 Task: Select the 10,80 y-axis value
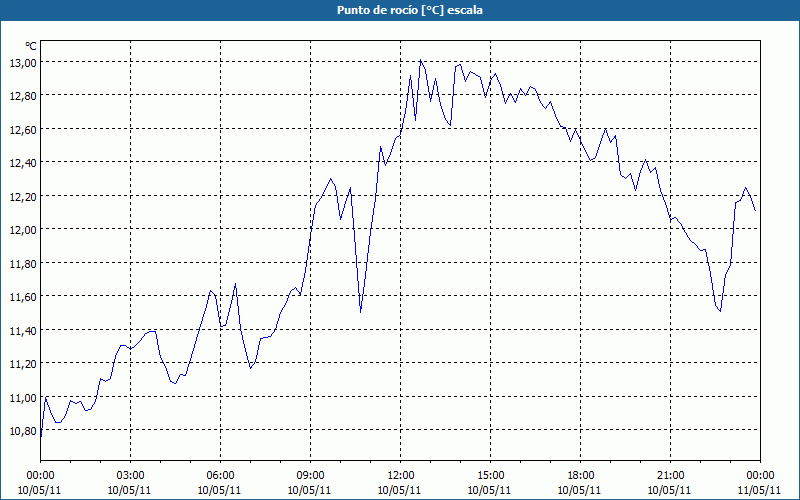point(23,431)
